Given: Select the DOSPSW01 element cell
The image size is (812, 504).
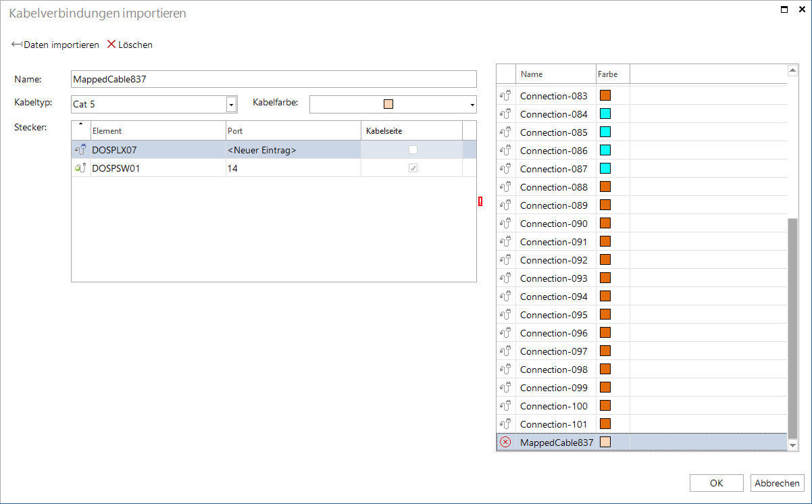Looking at the screenshot, I should [x=158, y=168].
